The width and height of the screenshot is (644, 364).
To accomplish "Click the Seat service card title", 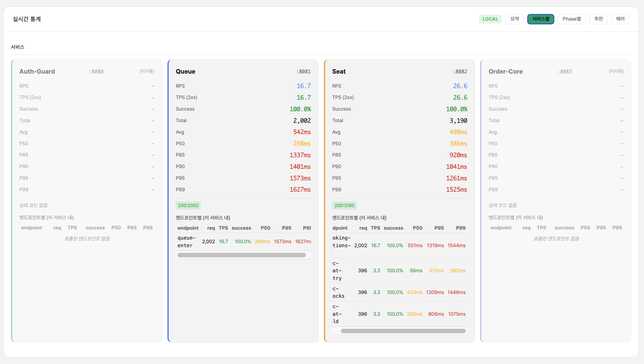I will point(339,71).
